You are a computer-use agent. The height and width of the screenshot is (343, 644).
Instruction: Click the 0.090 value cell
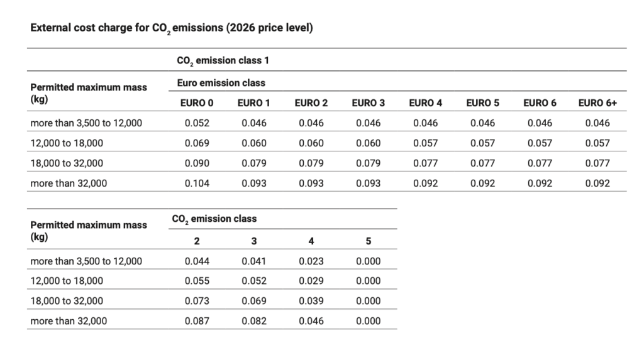[197, 163]
